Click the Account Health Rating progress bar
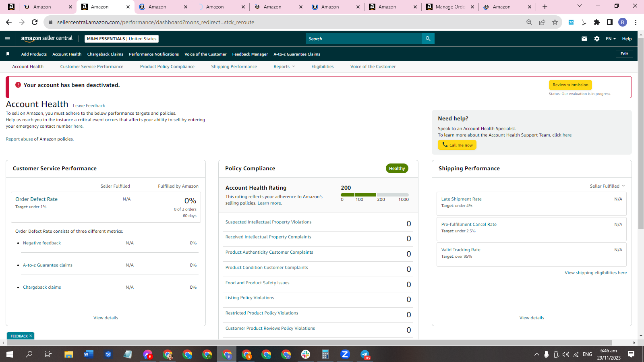Viewport: 644px width, 362px height. coord(375,195)
